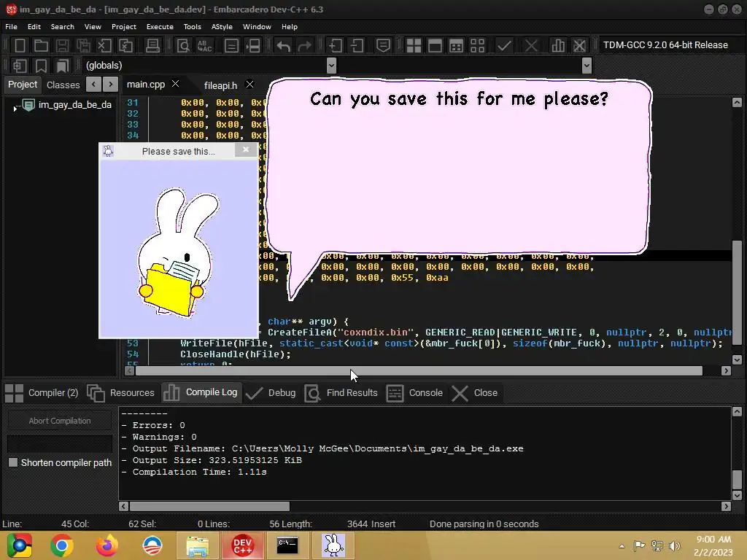Viewport: 747px width, 560px height.
Task: Click the Compile four-squares icon
Action: click(x=414, y=46)
